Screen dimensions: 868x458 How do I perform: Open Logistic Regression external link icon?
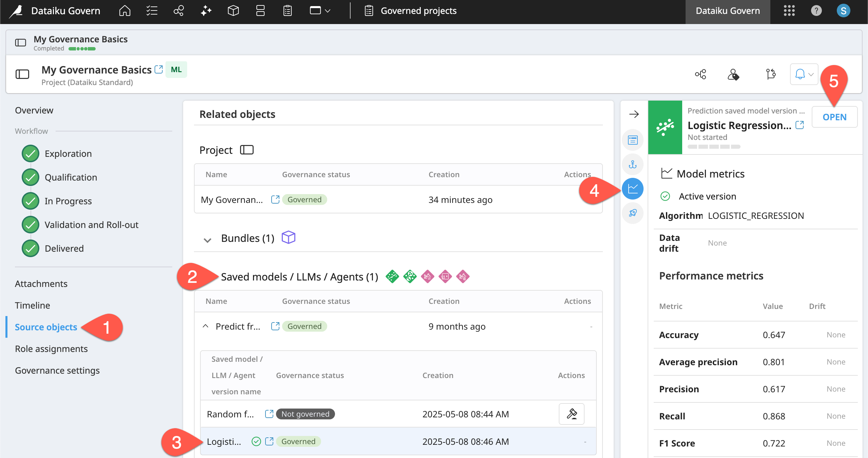coord(800,125)
